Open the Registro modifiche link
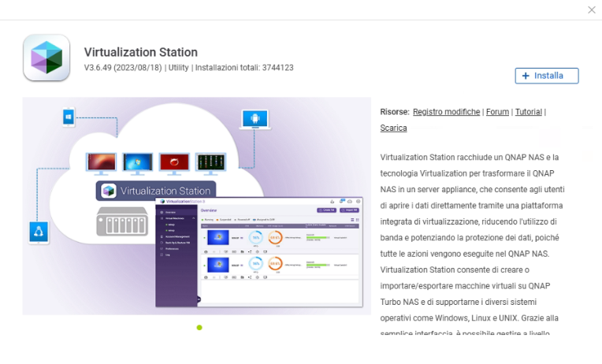 pyautogui.click(x=446, y=112)
